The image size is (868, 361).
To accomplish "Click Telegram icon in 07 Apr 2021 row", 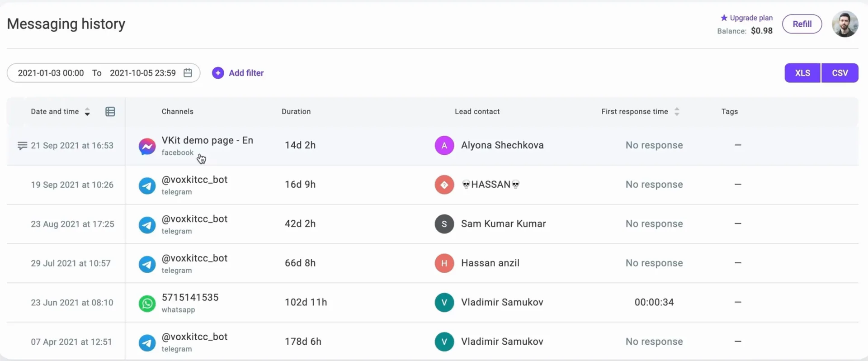I will pyautogui.click(x=147, y=342).
